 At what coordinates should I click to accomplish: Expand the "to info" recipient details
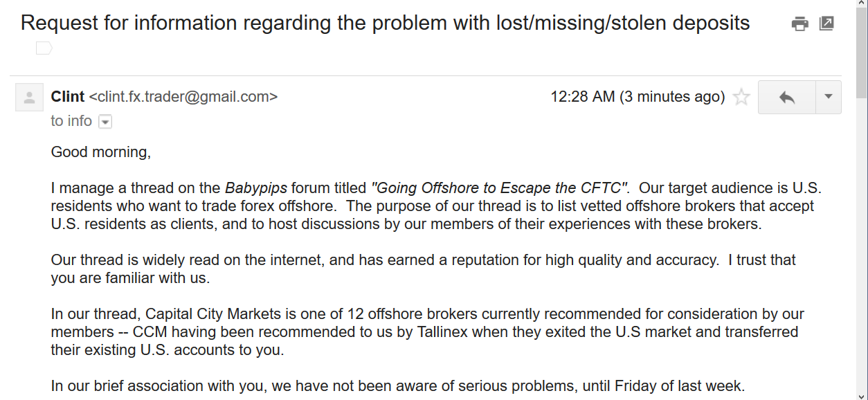(105, 122)
